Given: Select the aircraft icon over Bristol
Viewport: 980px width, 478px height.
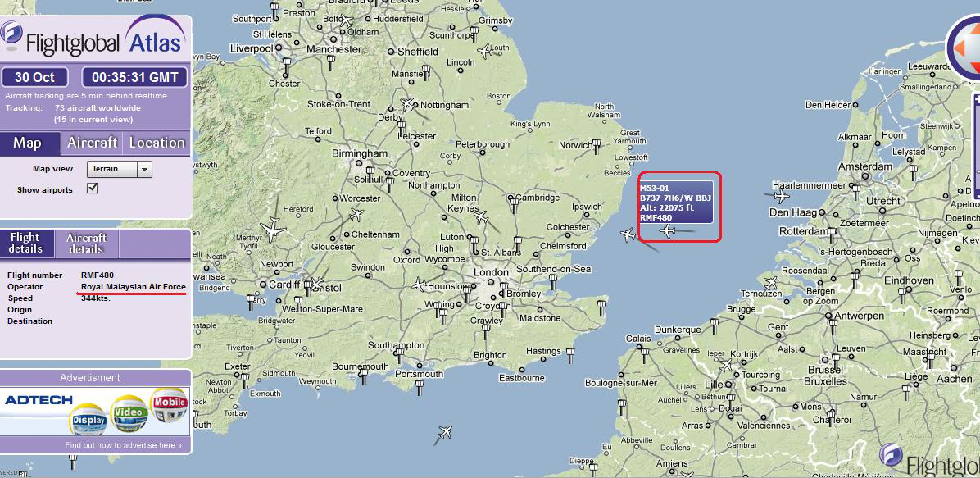Looking at the screenshot, I should click(317, 284).
